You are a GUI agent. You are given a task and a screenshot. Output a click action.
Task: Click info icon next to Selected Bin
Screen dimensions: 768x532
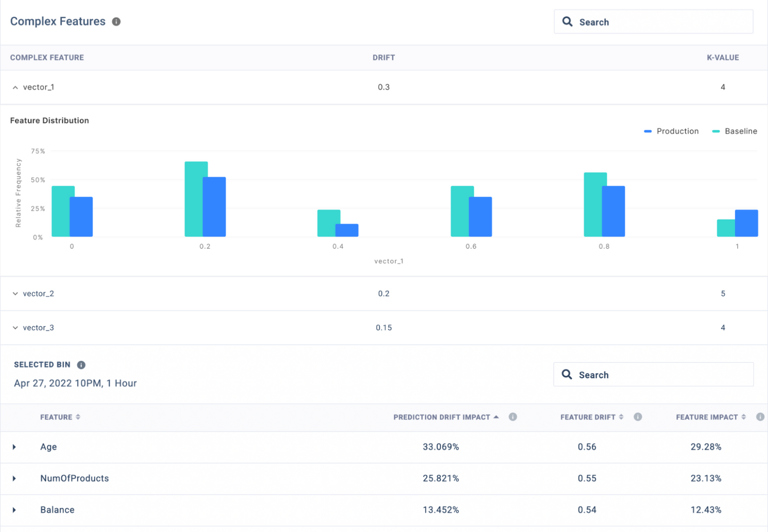(x=81, y=365)
